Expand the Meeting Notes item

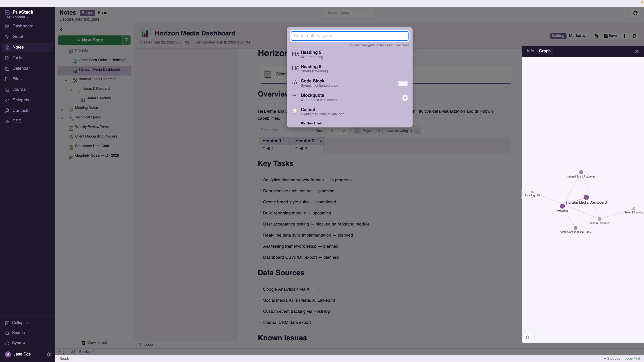(x=62, y=109)
